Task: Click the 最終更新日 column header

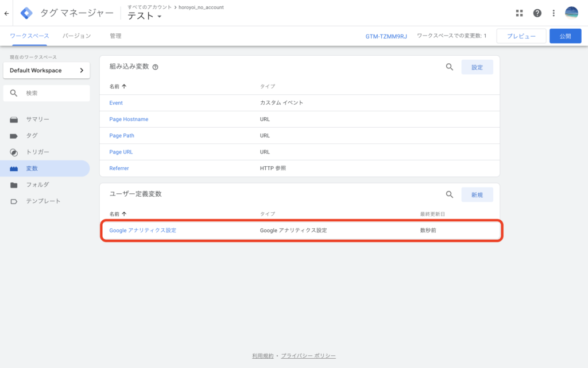Action: point(432,214)
